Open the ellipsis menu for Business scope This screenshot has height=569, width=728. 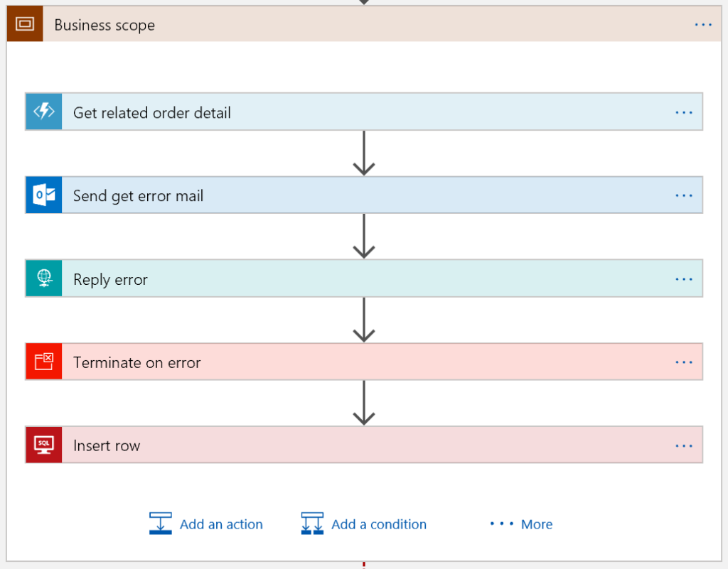pos(703,25)
